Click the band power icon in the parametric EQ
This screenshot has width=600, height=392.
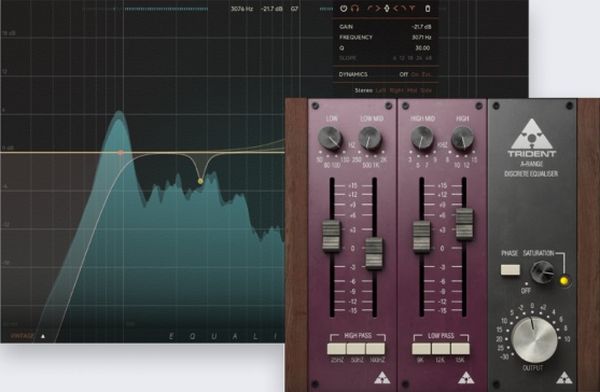tap(344, 8)
